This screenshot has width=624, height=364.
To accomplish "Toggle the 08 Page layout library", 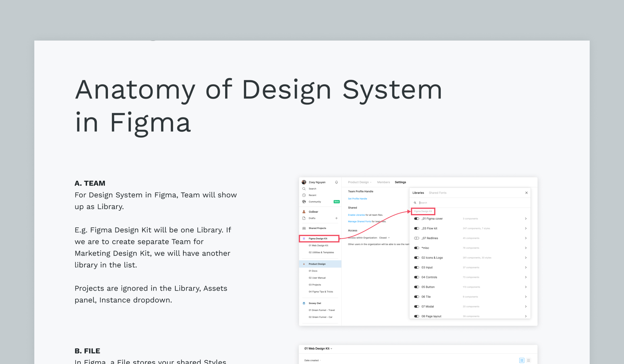I will click(417, 316).
